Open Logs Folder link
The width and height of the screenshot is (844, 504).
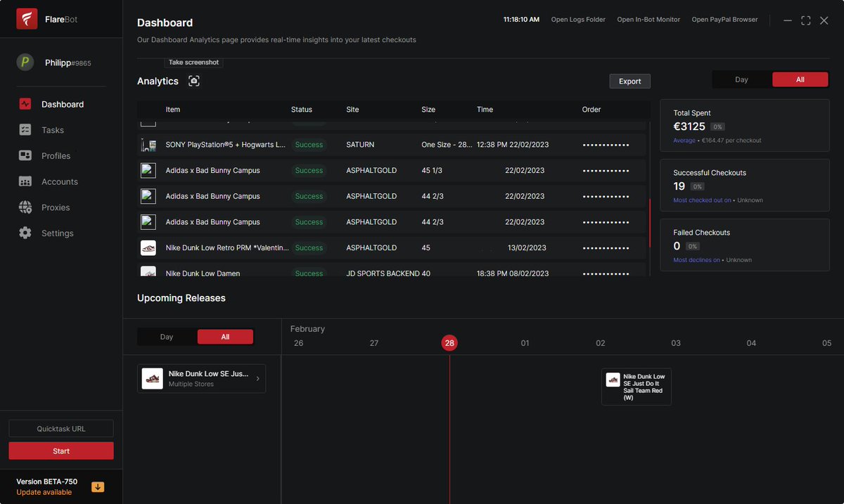point(578,20)
